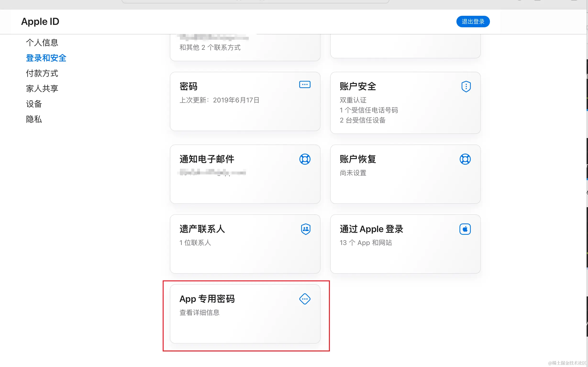The height and width of the screenshot is (367, 588).
Task: Click the Apple logo icon on 通过 Apple 登录
Action: coord(465,229)
